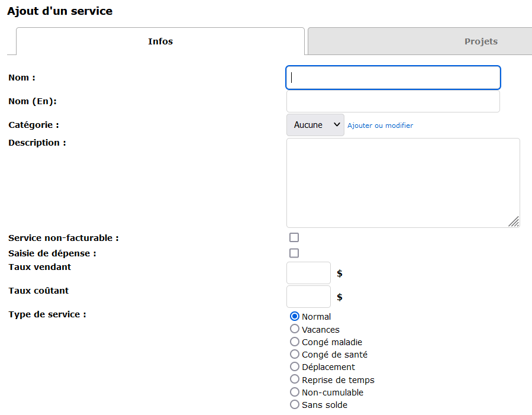The width and height of the screenshot is (532, 415).
Task: Click the Nom text field
Action: pos(393,78)
